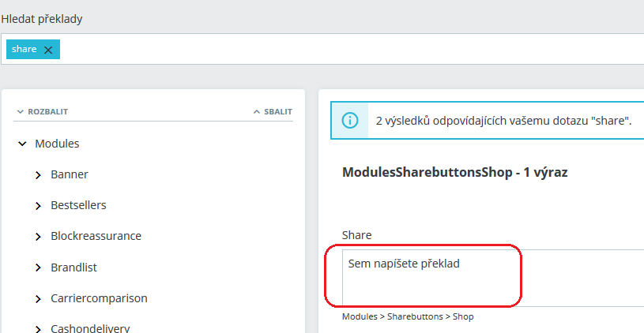Expand the Bestsellers module node
Screen dimensions: 644x333
click(x=38, y=206)
